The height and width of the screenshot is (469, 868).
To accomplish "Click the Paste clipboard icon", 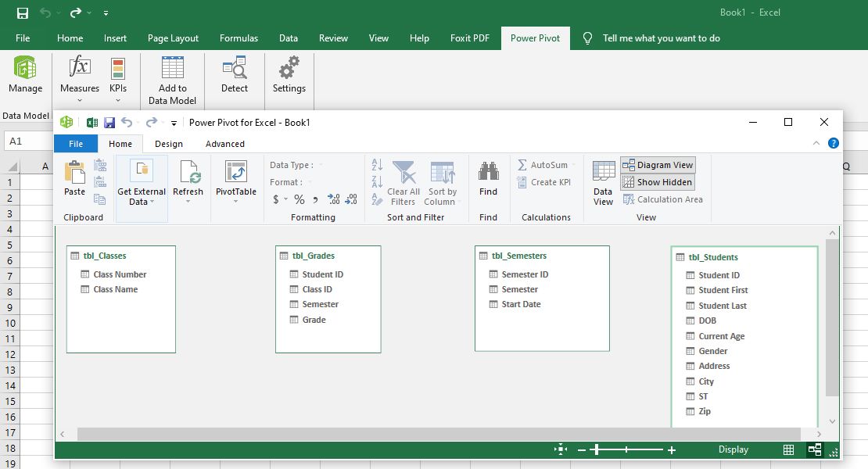I will click(74, 174).
